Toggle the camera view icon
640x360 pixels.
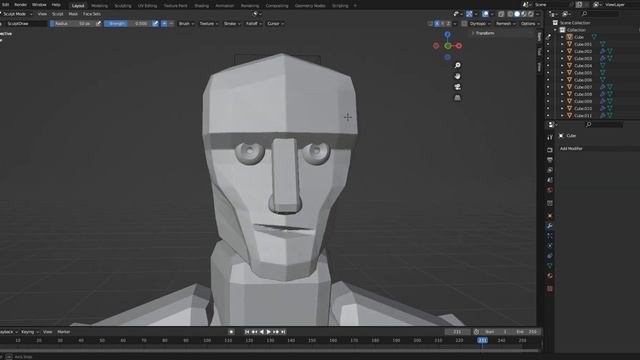[458, 87]
